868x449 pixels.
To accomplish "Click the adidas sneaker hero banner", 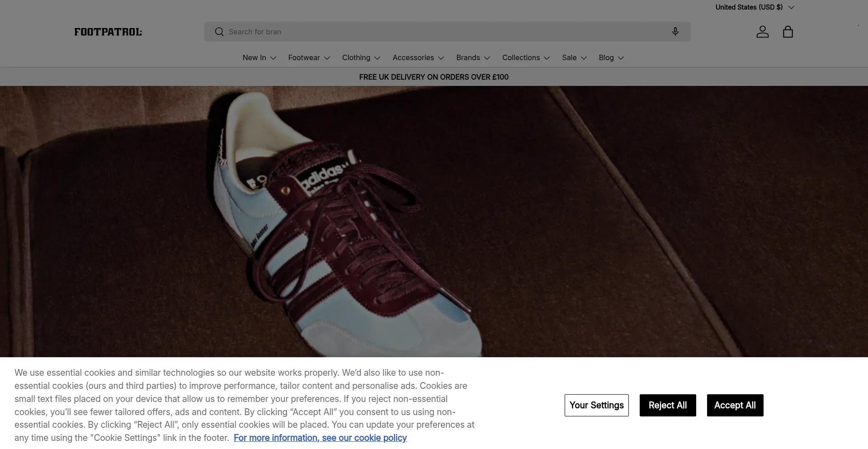I will 434,222.
